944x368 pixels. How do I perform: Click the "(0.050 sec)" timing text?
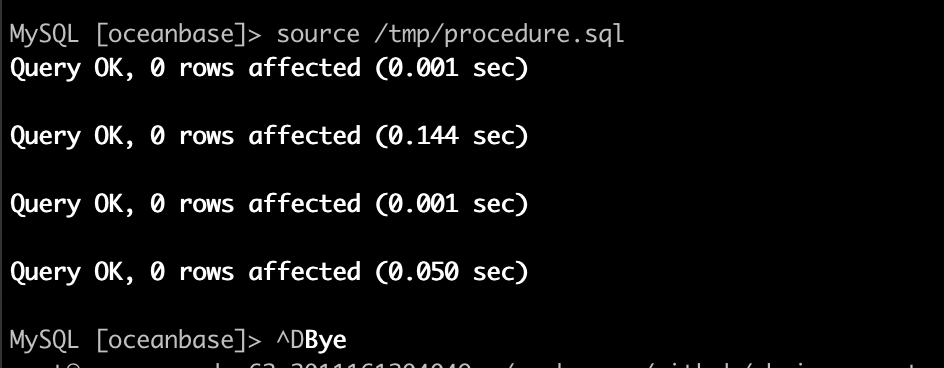(x=452, y=272)
